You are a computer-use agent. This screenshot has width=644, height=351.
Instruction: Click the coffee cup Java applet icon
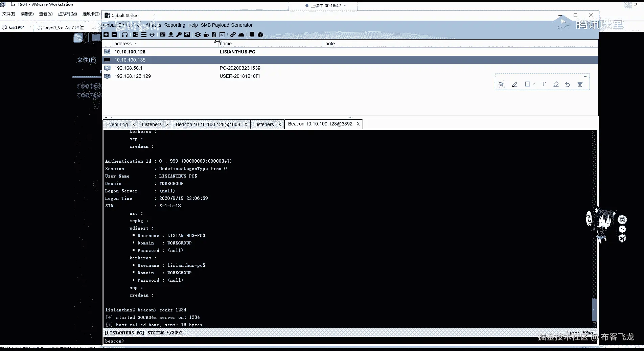point(206,34)
